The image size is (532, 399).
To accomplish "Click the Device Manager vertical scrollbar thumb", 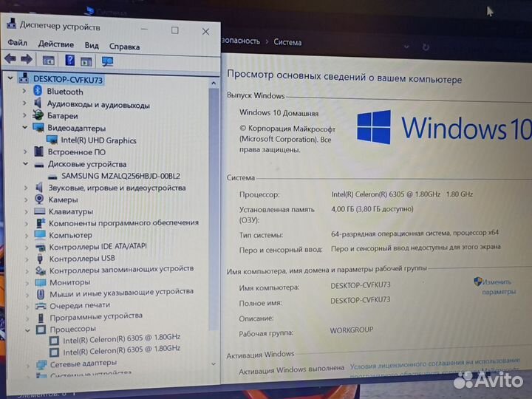I will 214,208.
